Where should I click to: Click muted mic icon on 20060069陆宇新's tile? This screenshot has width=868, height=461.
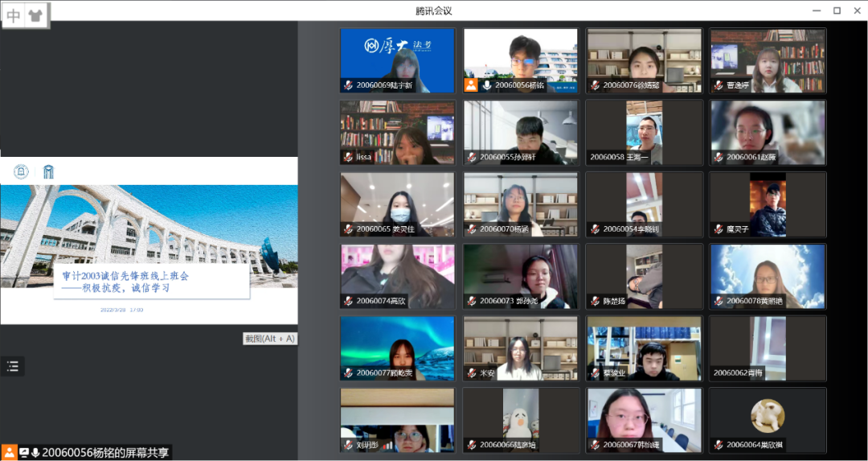click(x=348, y=85)
